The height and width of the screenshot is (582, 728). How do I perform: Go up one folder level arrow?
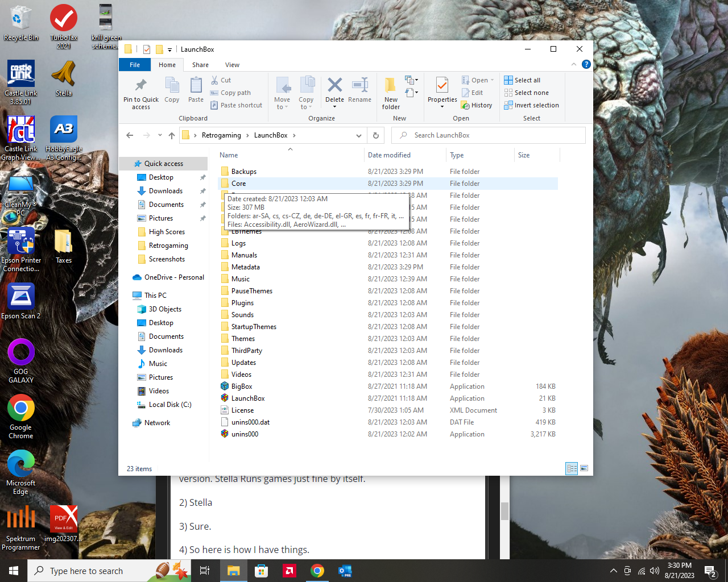(172, 135)
